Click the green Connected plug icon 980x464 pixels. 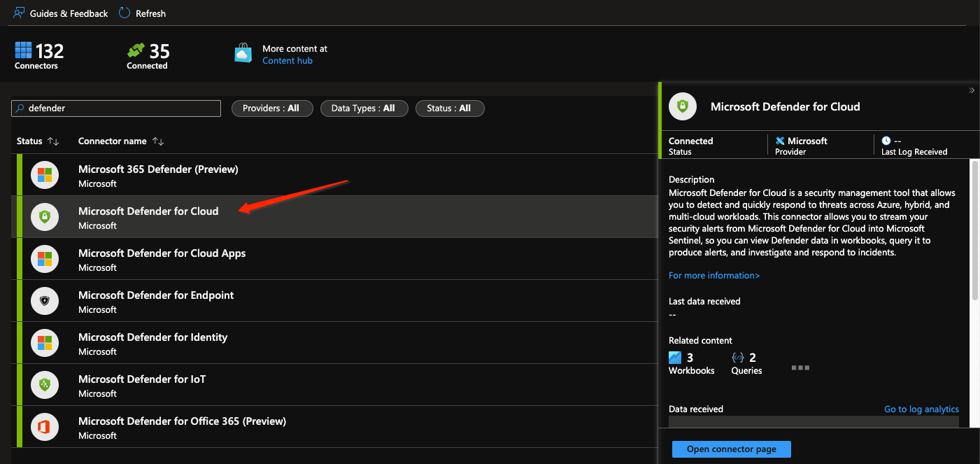coord(136,50)
